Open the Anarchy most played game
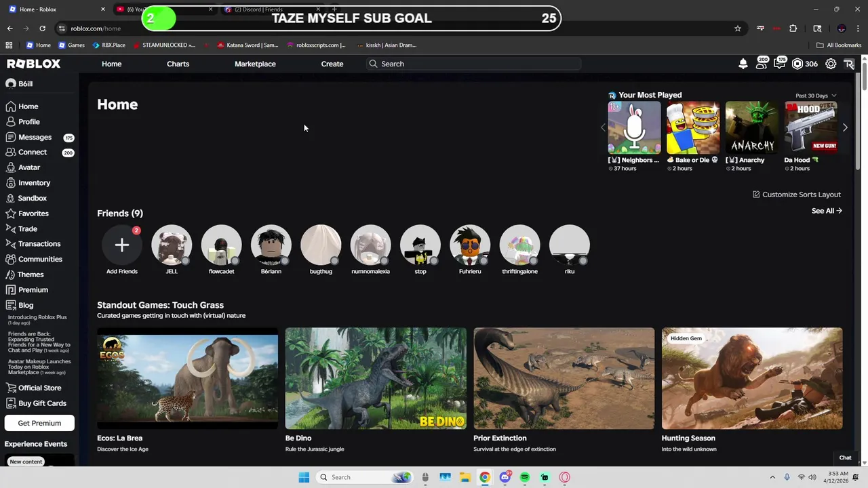This screenshot has height=488, width=868. coord(752,128)
